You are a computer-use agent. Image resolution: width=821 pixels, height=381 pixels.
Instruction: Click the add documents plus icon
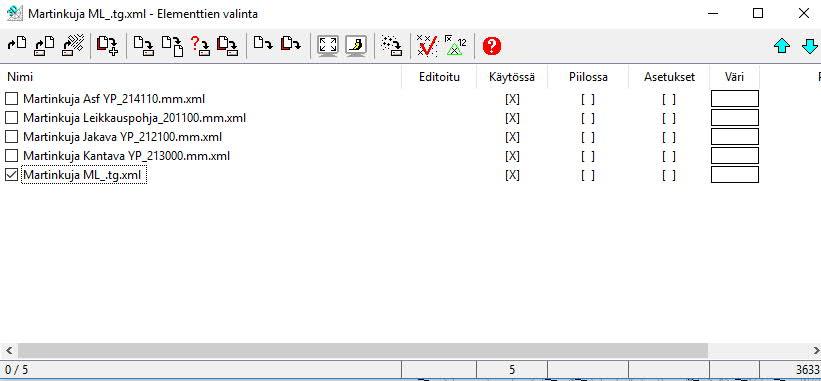(107, 46)
